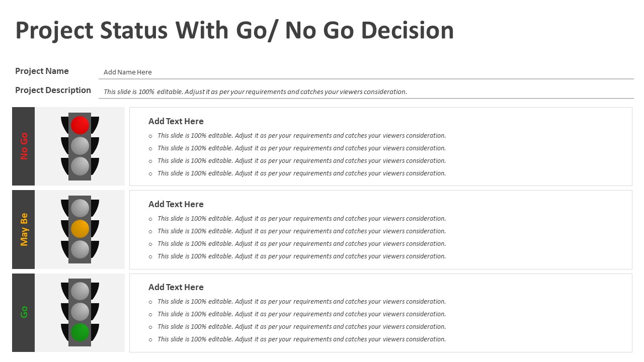Click the bottom gray light in No Go signal

(80, 166)
